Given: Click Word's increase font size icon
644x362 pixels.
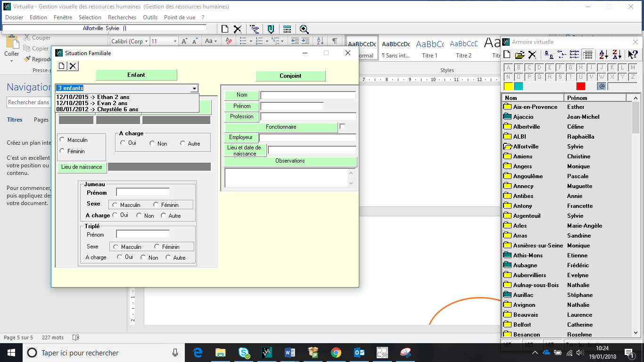Looking at the screenshot, I should (x=184, y=41).
